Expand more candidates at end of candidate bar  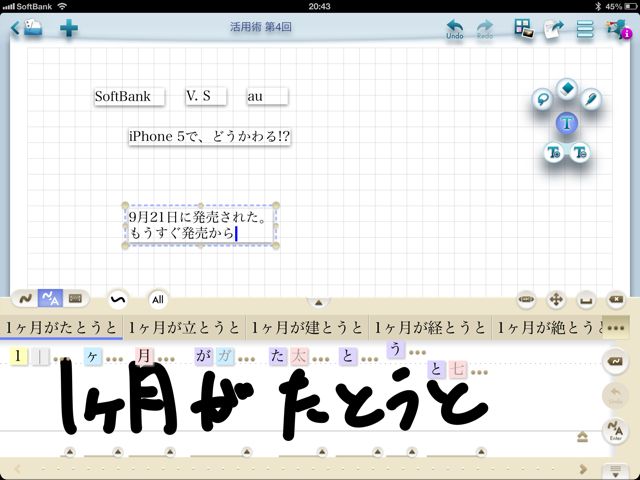point(616,328)
